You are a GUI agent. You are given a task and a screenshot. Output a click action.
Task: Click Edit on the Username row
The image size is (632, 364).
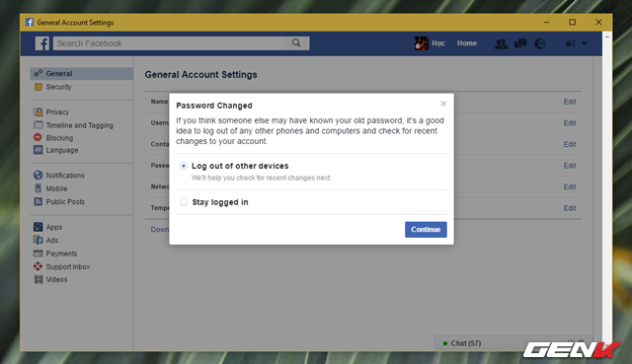pos(570,123)
